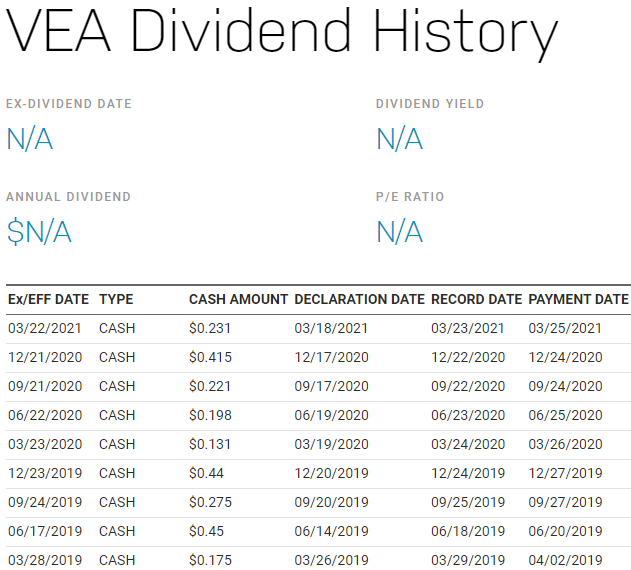Select payment date 03/25/2021
Screen dimensions: 631x570
(565, 328)
